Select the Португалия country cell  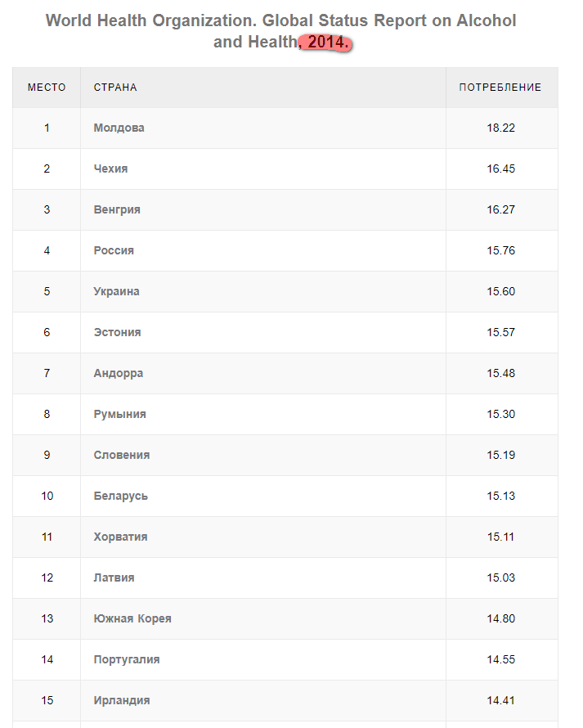point(127,660)
